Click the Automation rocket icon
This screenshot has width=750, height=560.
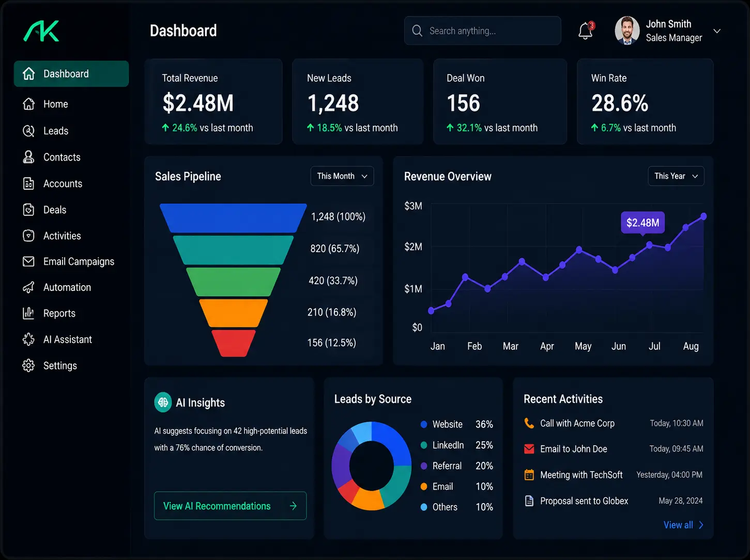[29, 287]
